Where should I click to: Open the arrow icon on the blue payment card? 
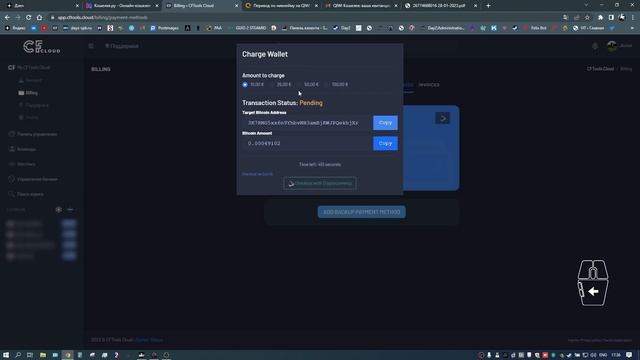click(x=442, y=118)
